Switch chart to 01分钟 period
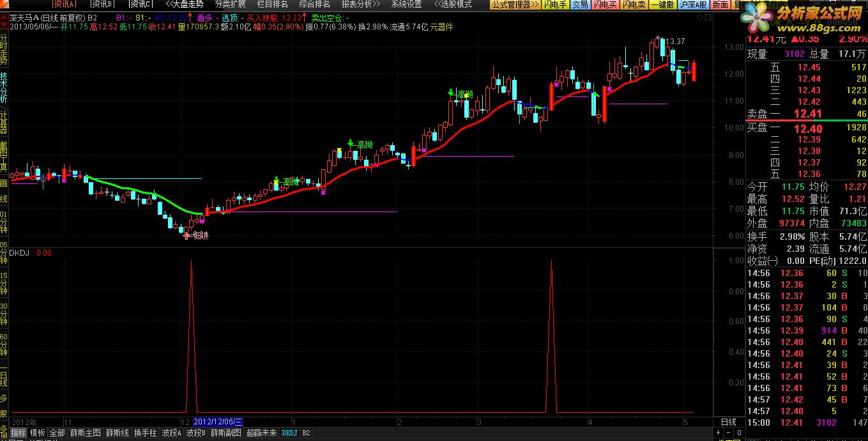This screenshot has width=868, height=441. (x=4, y=223)
